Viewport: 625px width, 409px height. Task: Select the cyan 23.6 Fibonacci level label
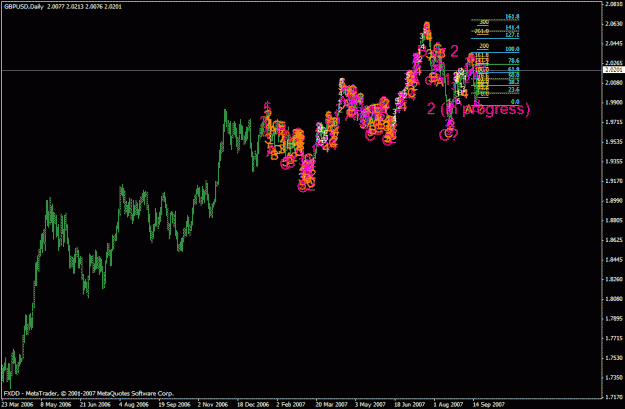(x=513, y=90)
